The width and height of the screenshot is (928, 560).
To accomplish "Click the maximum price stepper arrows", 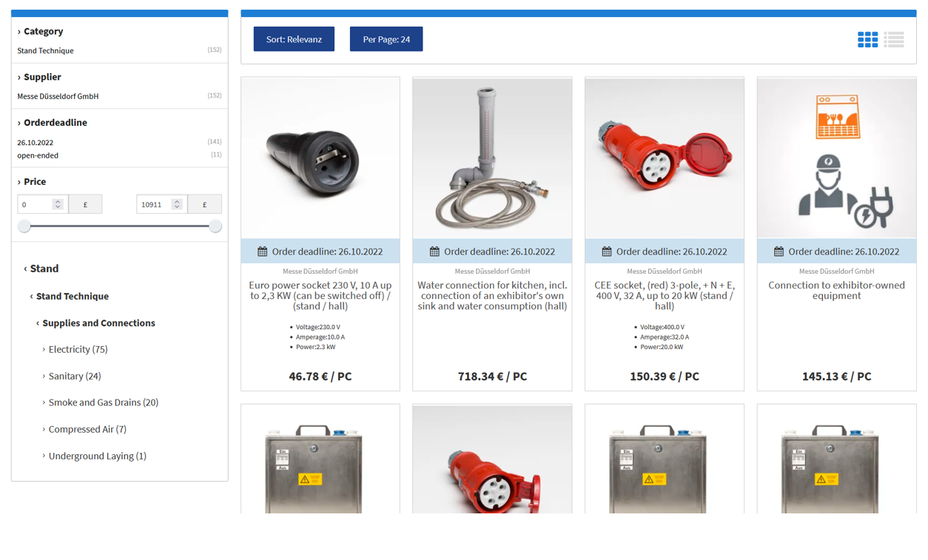I will click(177, 204).
